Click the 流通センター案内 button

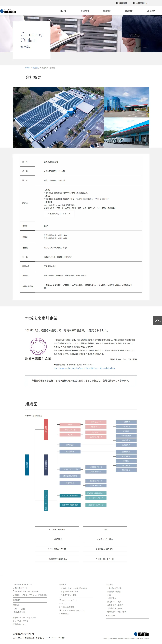105,539
